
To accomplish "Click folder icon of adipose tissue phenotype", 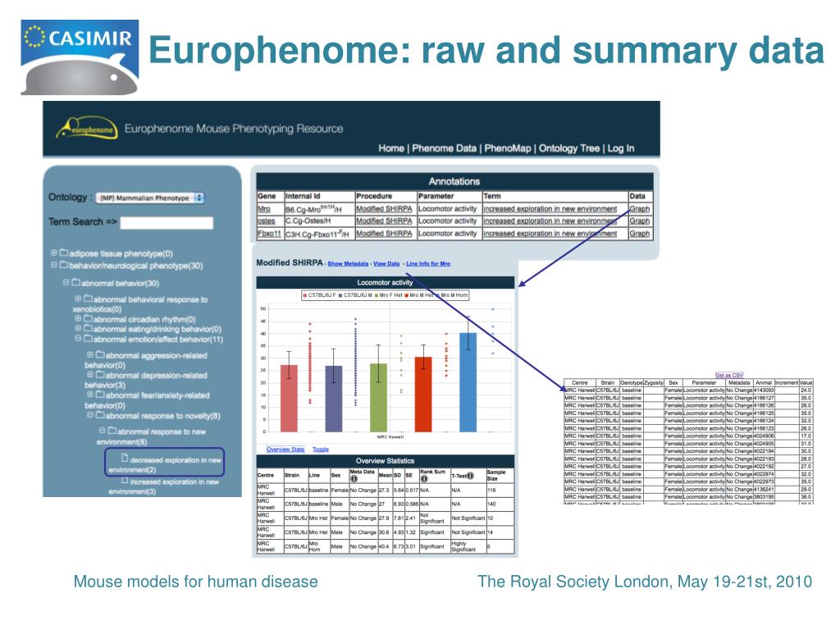I will coord(64,253).
